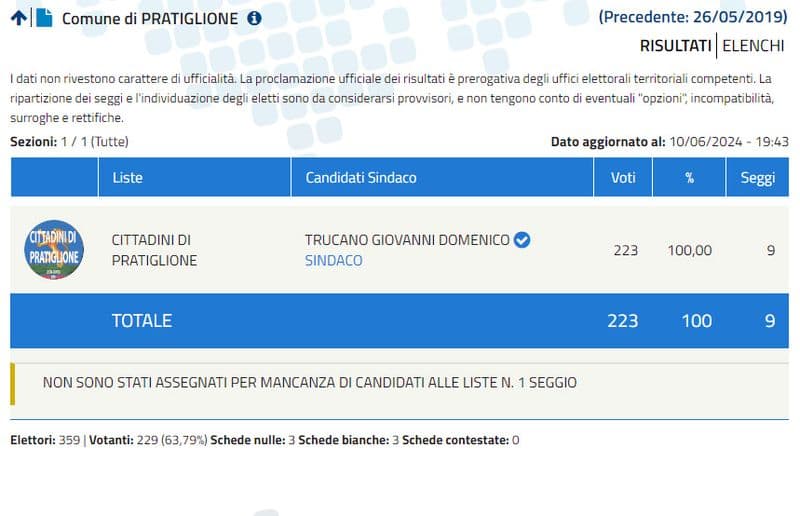Click the SINDACO link
The width and height of the screenshot is (800, 516).
333,260
